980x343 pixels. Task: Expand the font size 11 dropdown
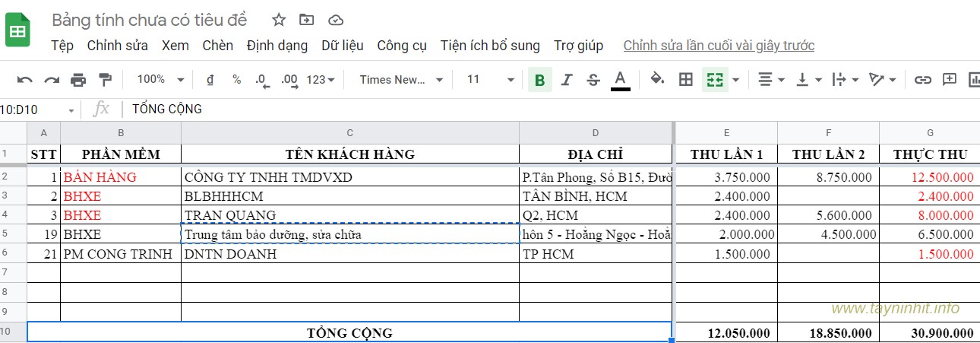490,80
